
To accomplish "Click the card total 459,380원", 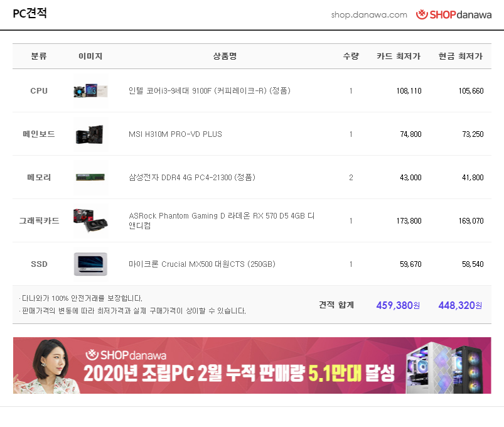I will [x=398, y=305].
